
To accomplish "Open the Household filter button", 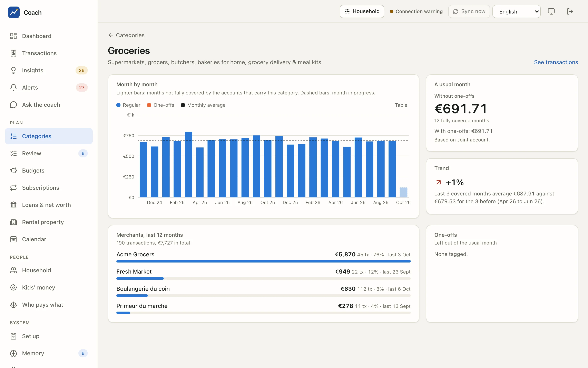I will [362, 11].
